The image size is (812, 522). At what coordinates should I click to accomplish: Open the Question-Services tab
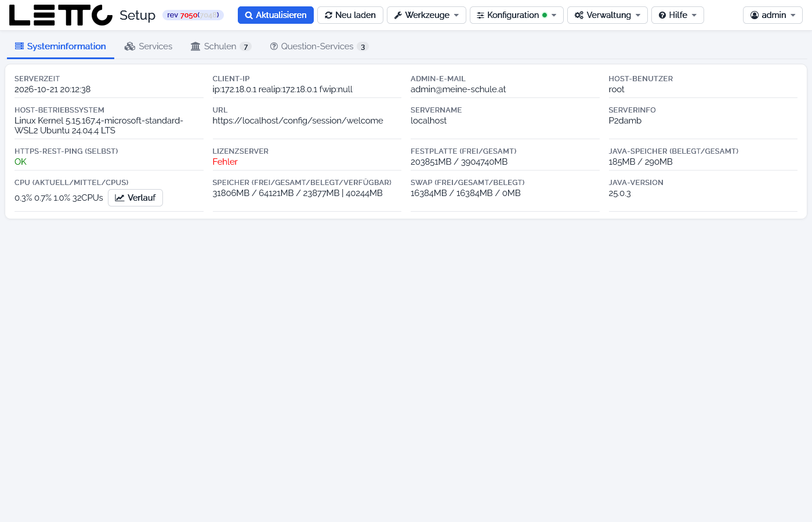(x=319, y=46)
